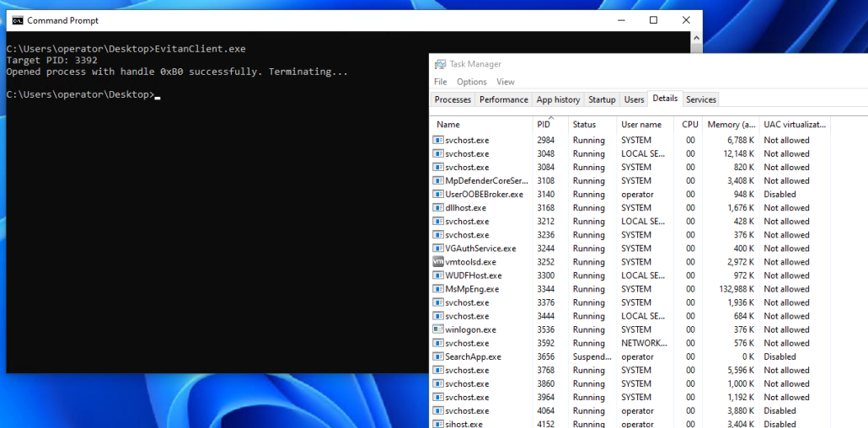This screenshot has height=428, width=868.
Task: Click PID cell 3252 of vmtoolsd.exe
Action: click(546, 262)
